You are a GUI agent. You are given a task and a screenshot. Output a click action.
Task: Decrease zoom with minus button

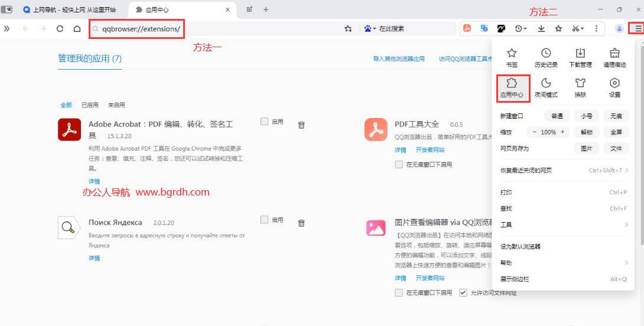click(x=534, y=132)
